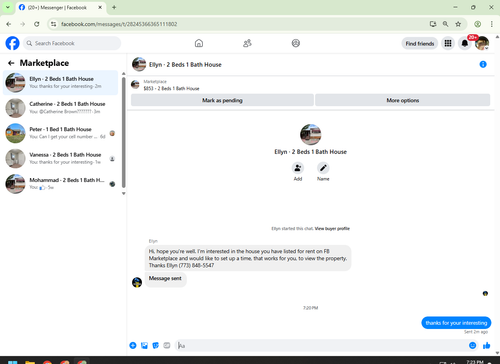Open Friends icon in top navigation
500x364 pixels.
tap(247, 43)
